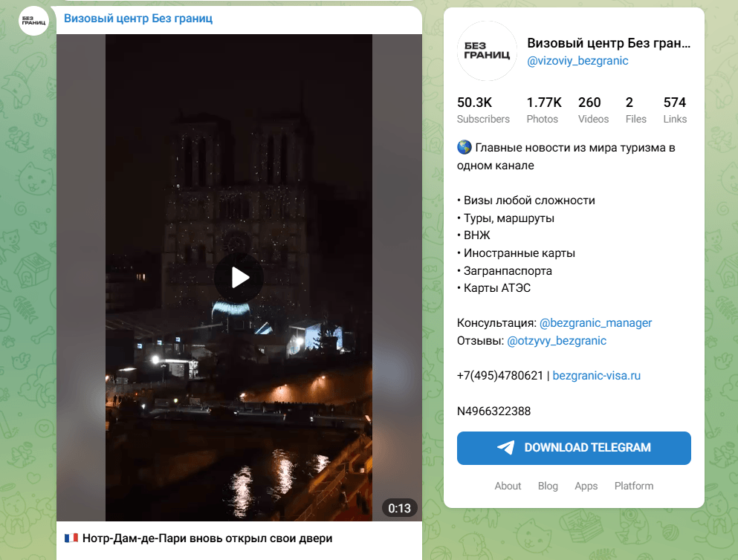Open the Platform footer link
This screenshot has height=560, width=738.
633,486
